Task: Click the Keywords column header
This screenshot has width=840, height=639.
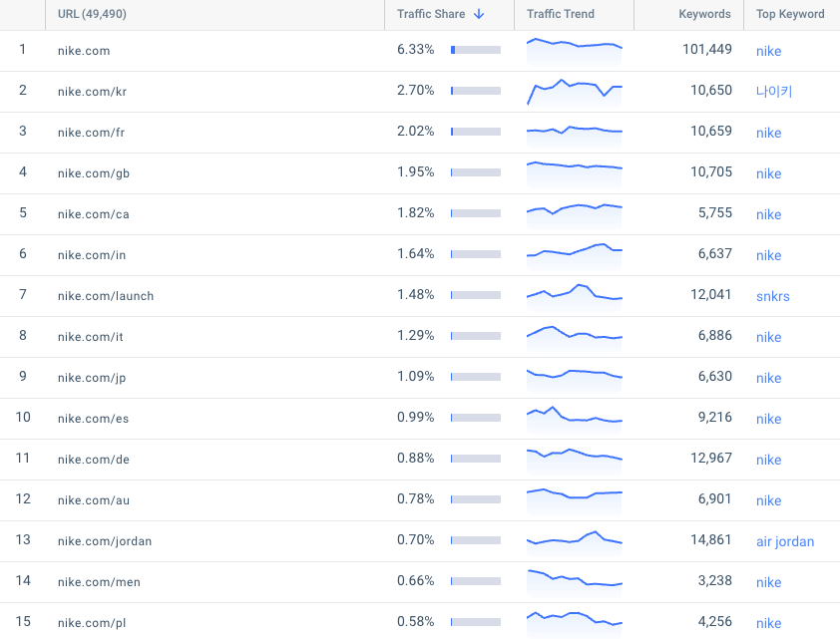Action: 704,14
